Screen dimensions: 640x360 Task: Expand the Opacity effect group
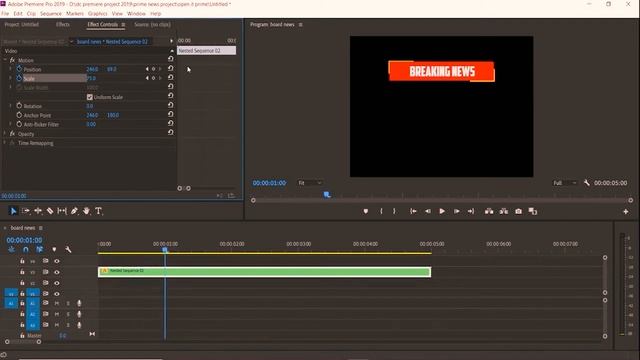pyautogui.click(x=5, y=133)
